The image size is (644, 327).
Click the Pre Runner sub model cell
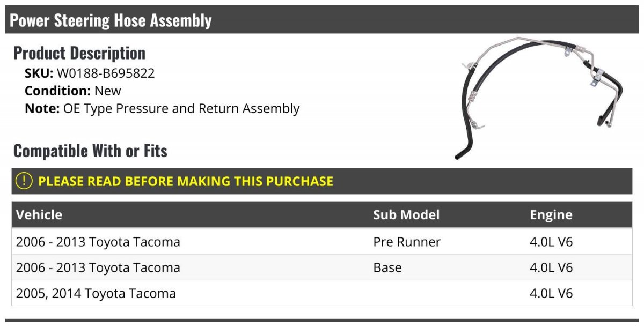coord(407,242)
